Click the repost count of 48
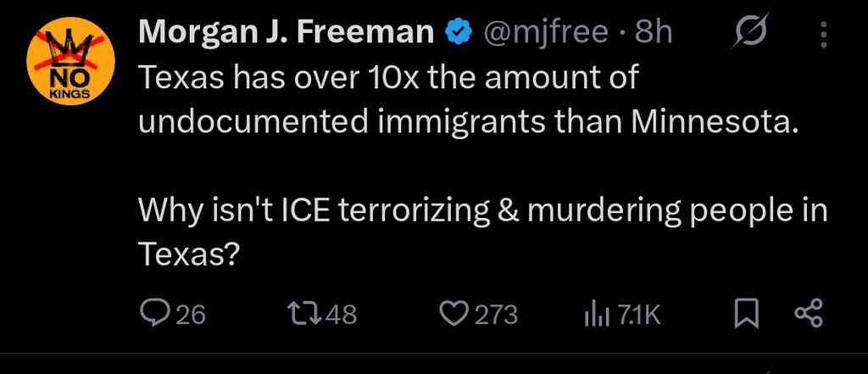Screen dimensions: 868x374 (x=341, y=315)
